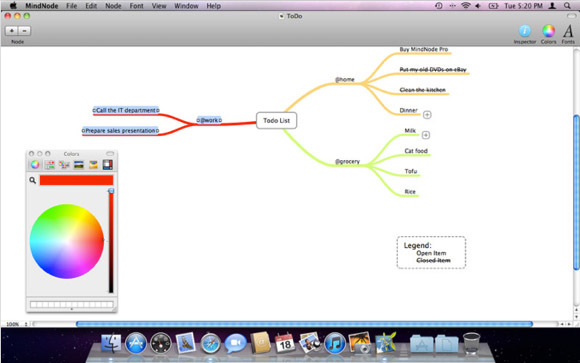Select the Todo List central node
Image resolution: width=580 pixels, height=363 pixels.
click(x=276, y=121)
